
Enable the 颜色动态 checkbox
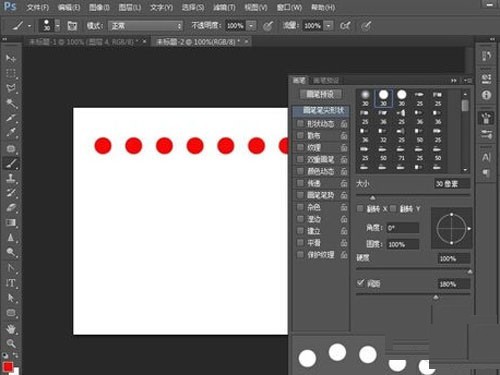[300, 171]
